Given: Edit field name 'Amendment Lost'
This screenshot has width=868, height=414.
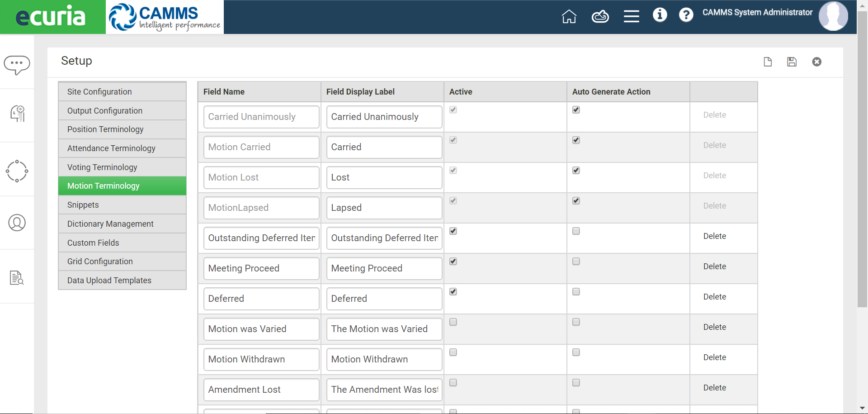Looking at the screenshot, I should [x=261, y=390].
